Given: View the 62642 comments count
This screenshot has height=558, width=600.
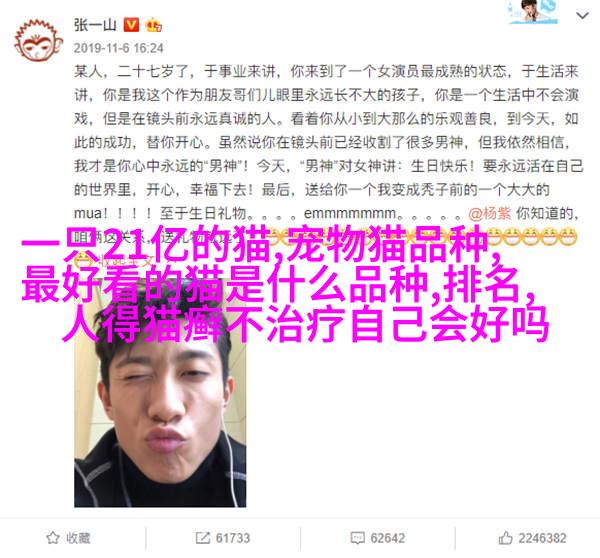Looking at the screenshot, I should pyautogui.click(x=388, y=538).
